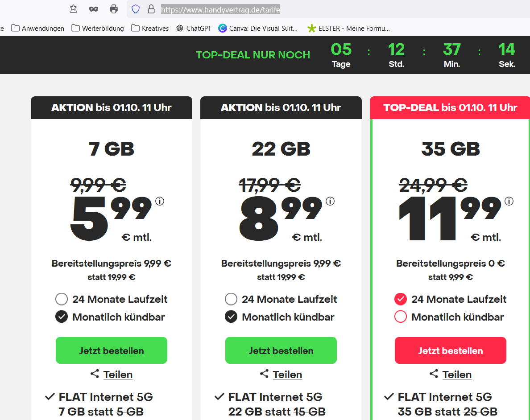
Task: Open the ChatGPT bookmark
Action: (194, 29)
